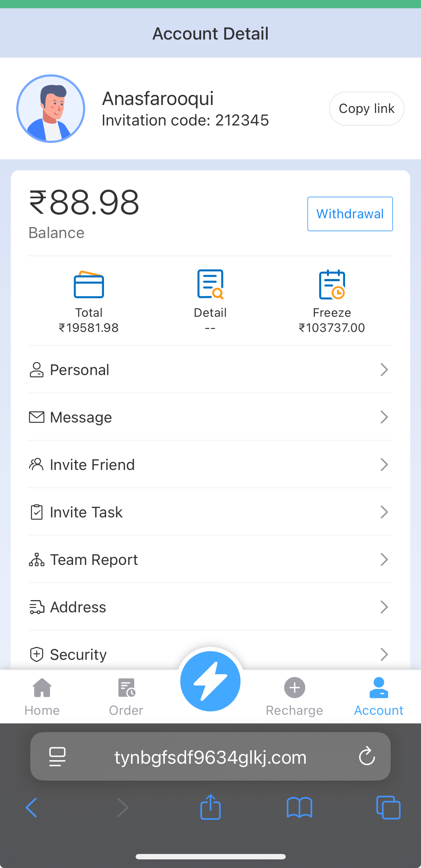This screenshot has height=868, width=421.
Task: Click the Withdrawal button
Action: [350, 214]
